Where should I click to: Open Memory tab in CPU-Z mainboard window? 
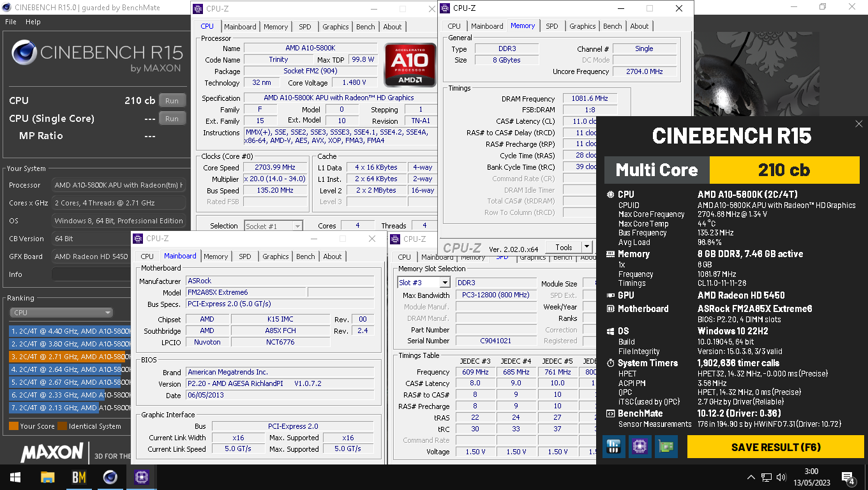point(216,256)
